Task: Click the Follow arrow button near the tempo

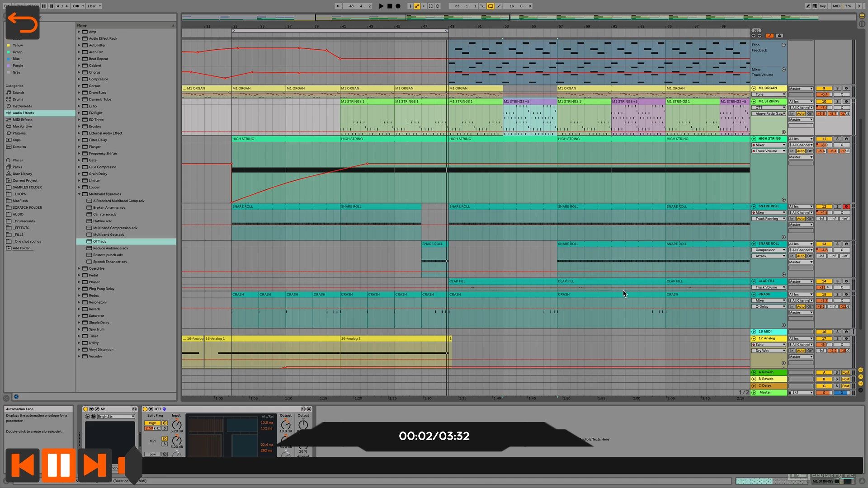Action: 339,6
